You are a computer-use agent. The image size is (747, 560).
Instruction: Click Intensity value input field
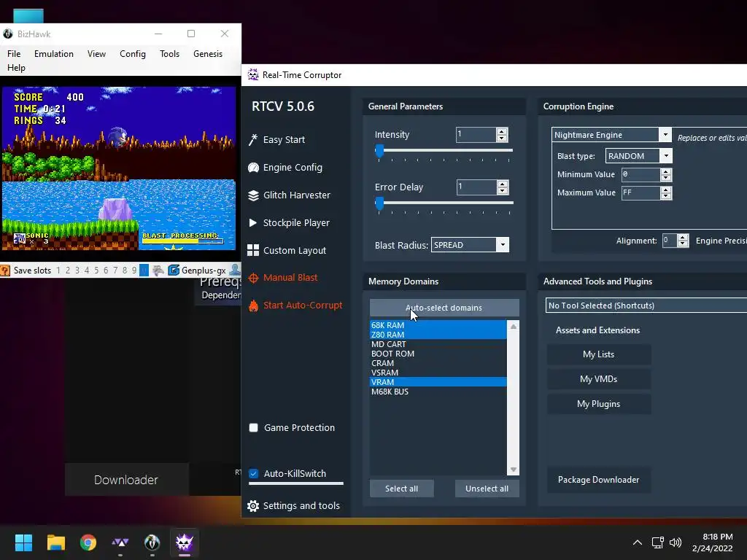click(476, 135)
